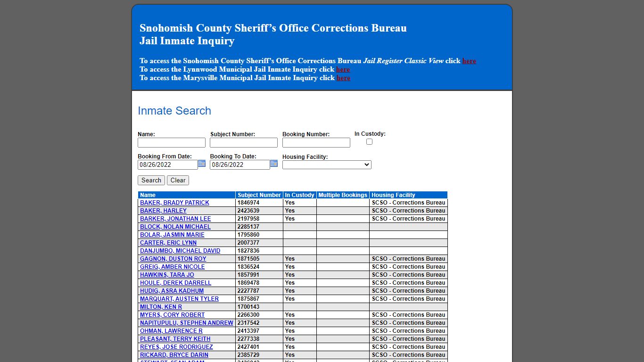Open inmate REYES, JOSE RODRIGUEZ
The image size is (644, 362).
176,347
